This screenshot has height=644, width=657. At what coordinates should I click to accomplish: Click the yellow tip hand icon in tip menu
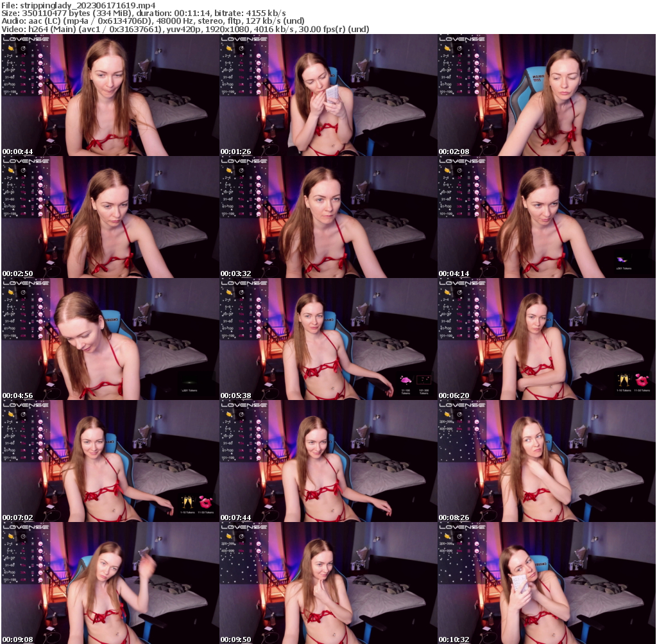[11, 48]
